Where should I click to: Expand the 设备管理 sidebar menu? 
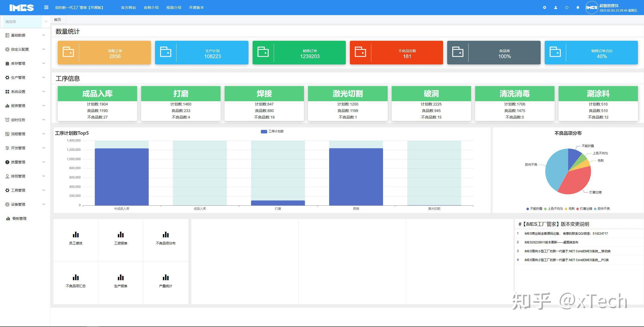tap(25, 204)
